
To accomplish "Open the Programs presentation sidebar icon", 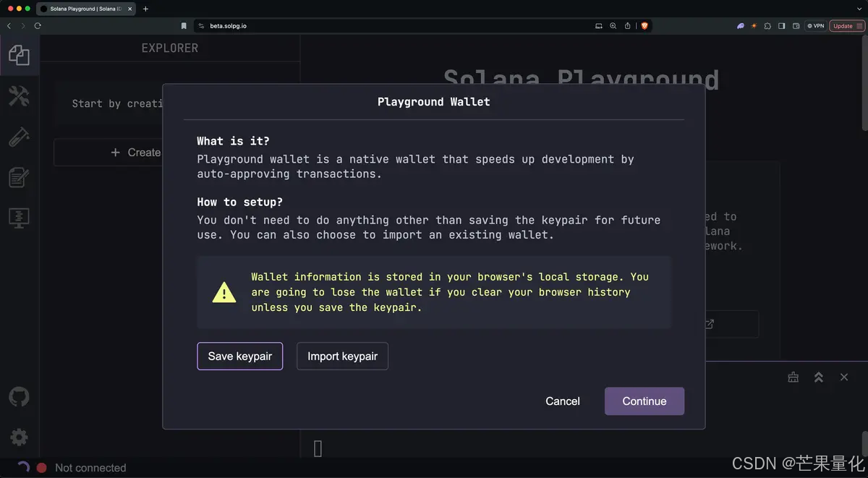I will pos(19,218).
